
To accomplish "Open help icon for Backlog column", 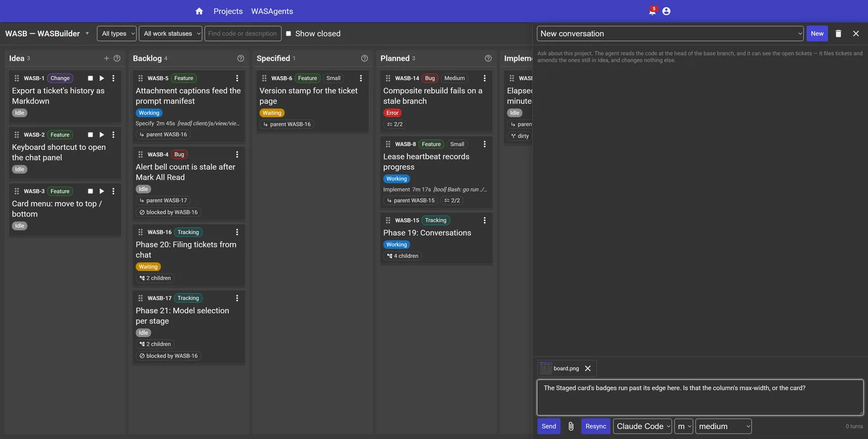I will coord(241,59).
